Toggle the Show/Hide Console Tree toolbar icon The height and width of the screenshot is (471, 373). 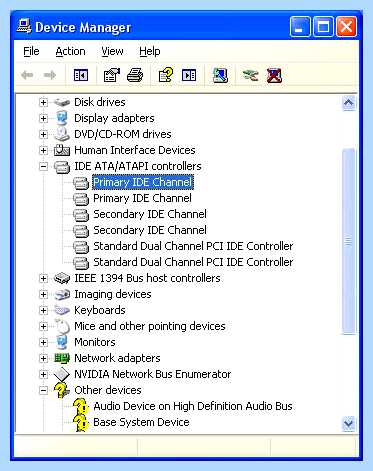coord(81,75)
